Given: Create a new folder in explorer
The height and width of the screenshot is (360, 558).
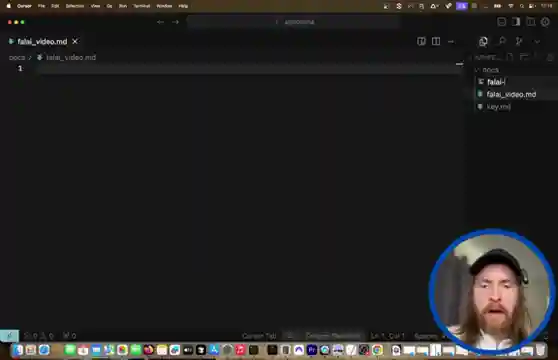Looking at the screenshot, I should 524,57.
